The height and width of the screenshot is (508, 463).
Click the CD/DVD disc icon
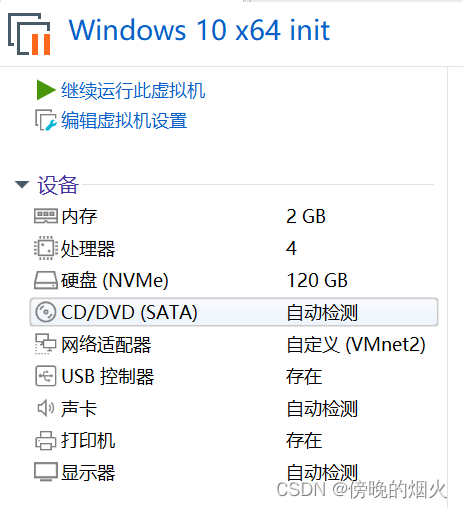(x=45, y=312)
